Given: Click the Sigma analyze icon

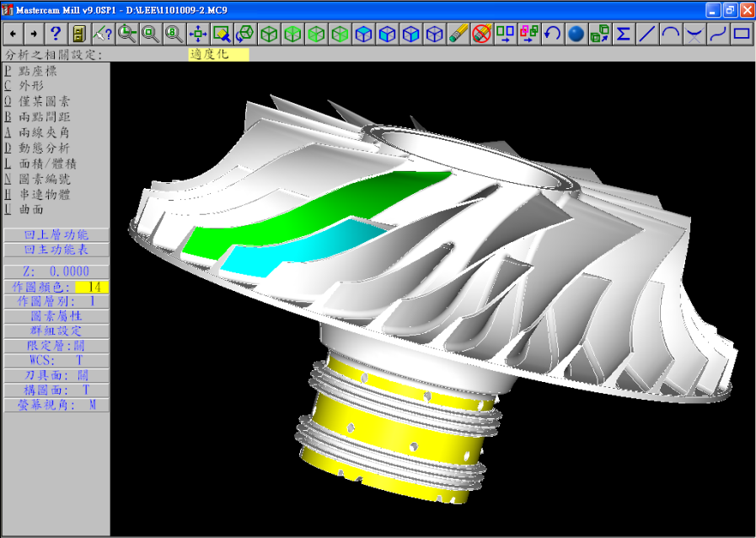Looking at the screenshot, I should click(x=623, y=34).
